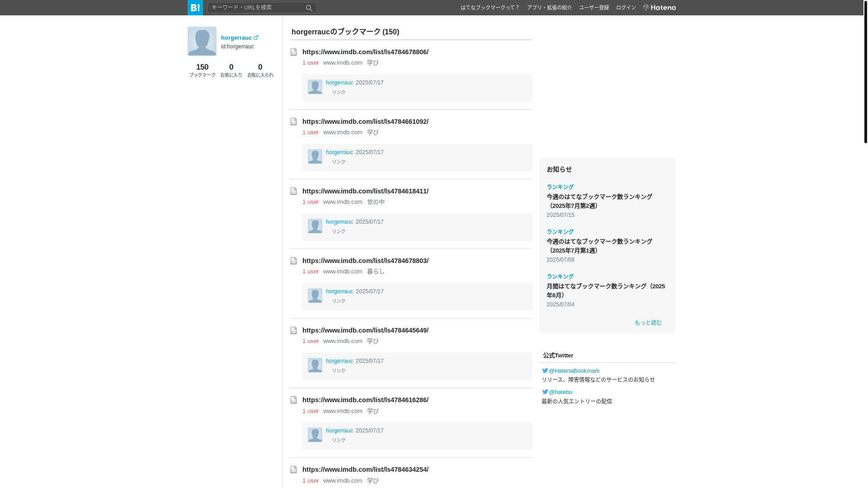Screen dimensions: 868x488
Task: Click user avatar in ls4784678803 comment box
Action: click(315, 296)
